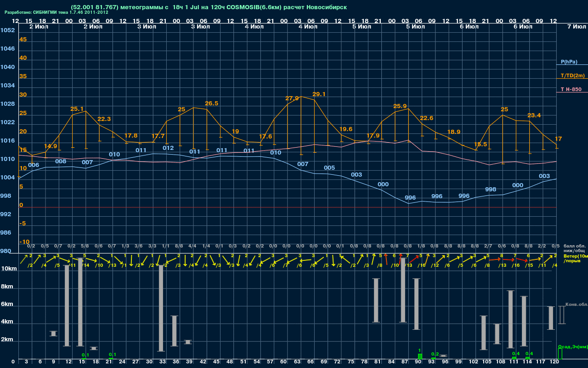Click the 14.9 temperature value
The height and width of the screenshot is (368, 588).
point(51,146)
